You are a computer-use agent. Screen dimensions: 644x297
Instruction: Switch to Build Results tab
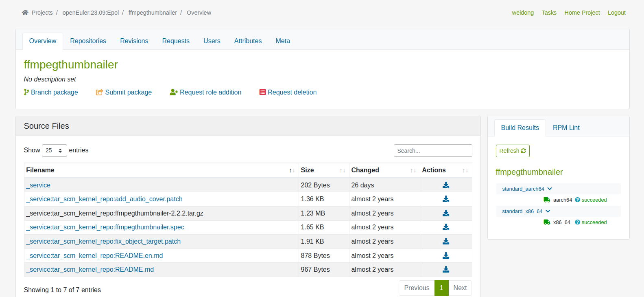coord(520,128)
